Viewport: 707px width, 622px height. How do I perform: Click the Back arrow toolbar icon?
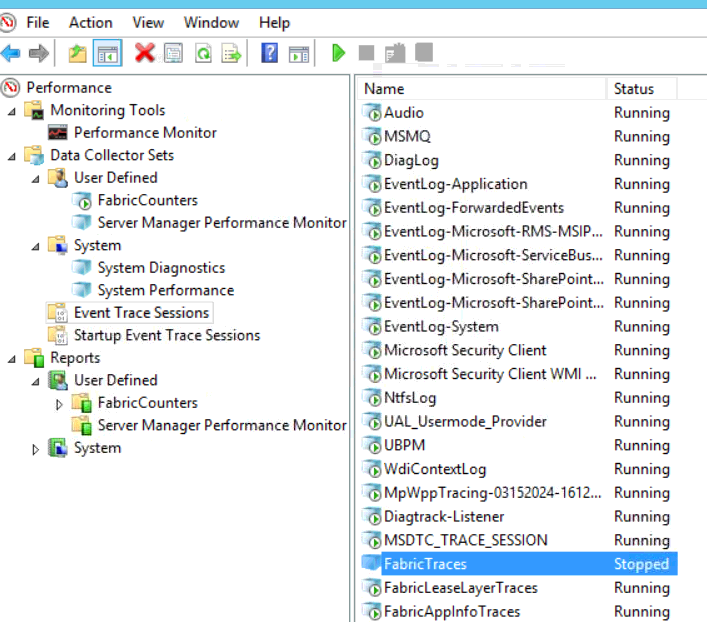(x=11, y=54)
